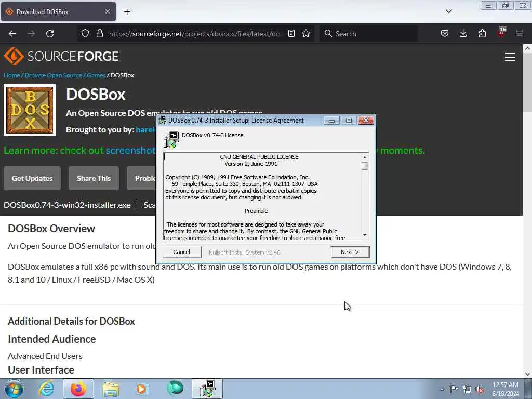The width and height of the screenshot is (532, 399).
Task: Open tracking protection shield icon
Action: (x=85, y=33)
